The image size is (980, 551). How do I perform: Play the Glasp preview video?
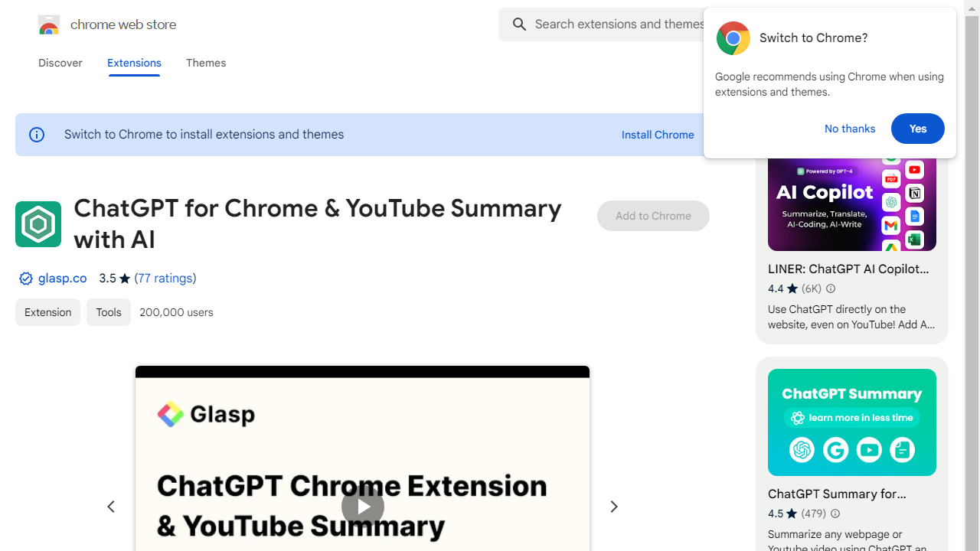363,507
